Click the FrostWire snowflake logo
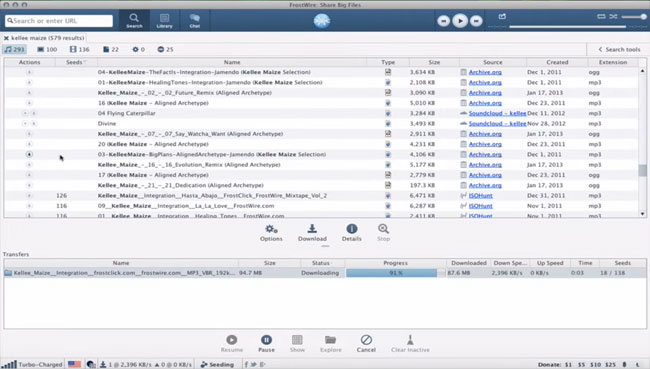 (x=322, y=21)
